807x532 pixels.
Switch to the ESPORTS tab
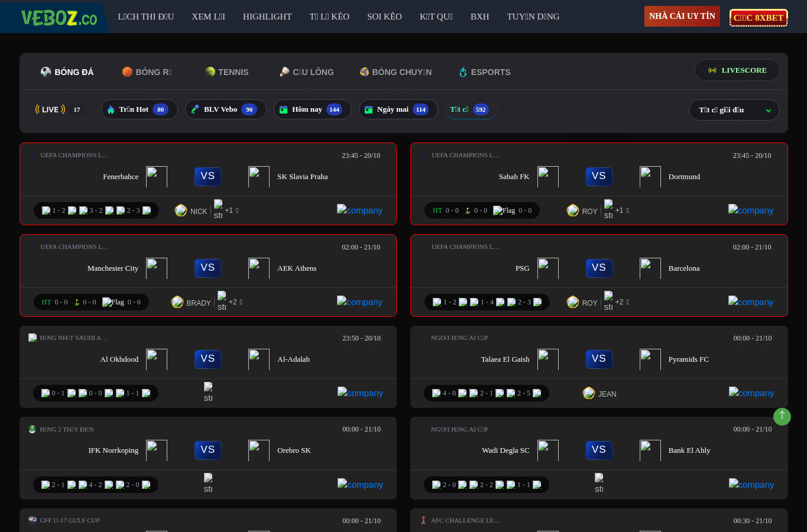(484, 72)
